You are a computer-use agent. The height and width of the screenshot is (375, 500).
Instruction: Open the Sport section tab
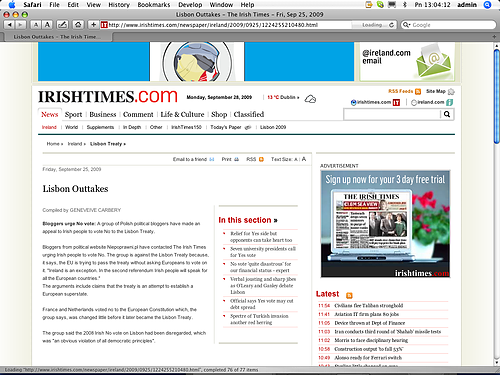coord(73,115)
